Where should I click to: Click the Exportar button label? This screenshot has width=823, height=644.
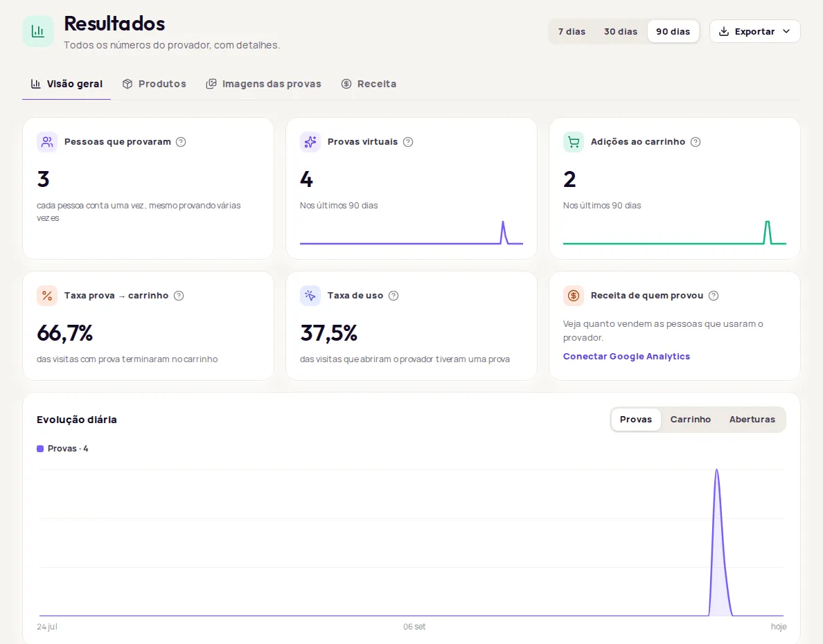[754, 31]
